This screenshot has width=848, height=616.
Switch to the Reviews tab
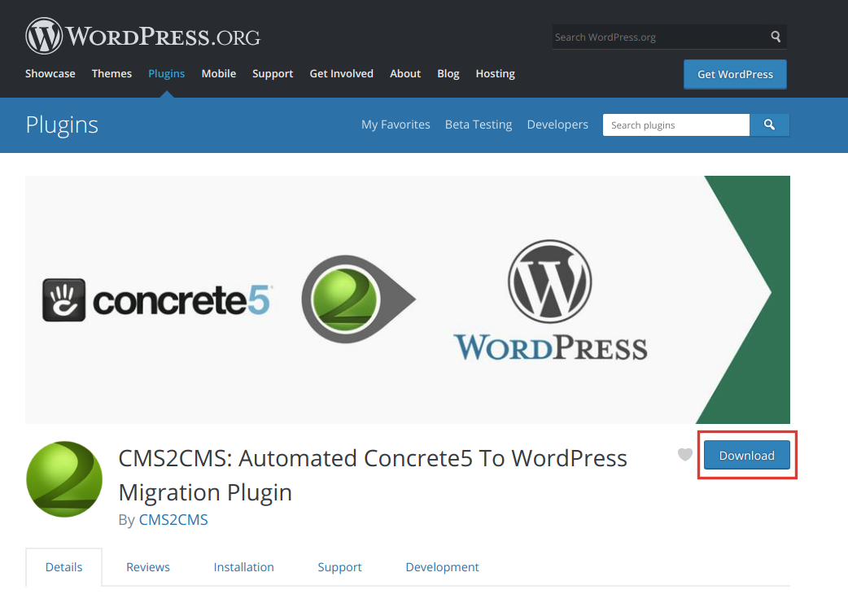[x=148, y=567]
